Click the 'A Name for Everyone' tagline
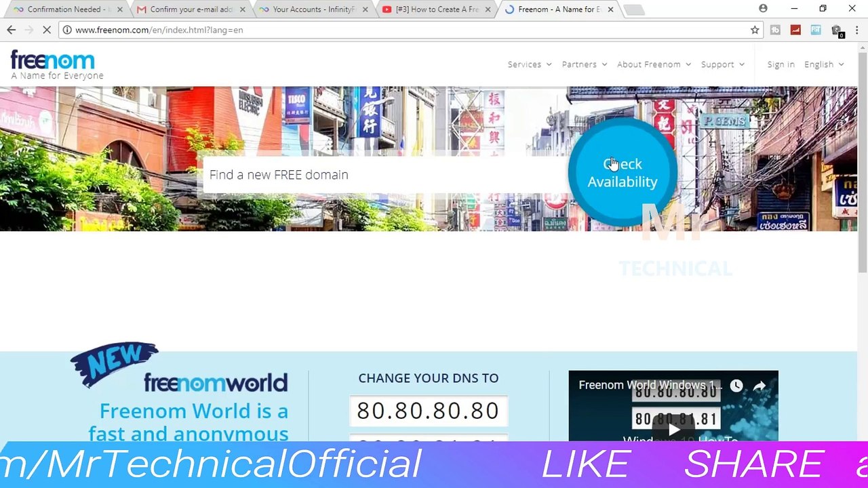The width and height of the screenshot is (868, 488). pyautogui.click(x=57, y=76)
